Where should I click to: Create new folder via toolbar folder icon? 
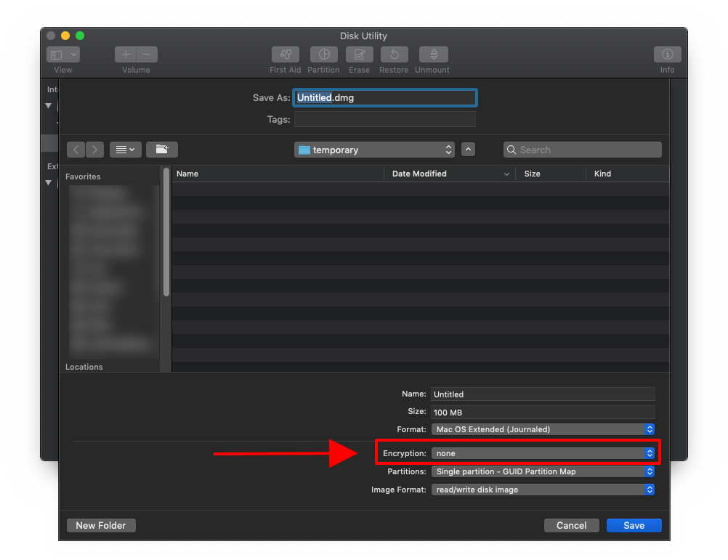pyautogui.click(x=161, y=150)
